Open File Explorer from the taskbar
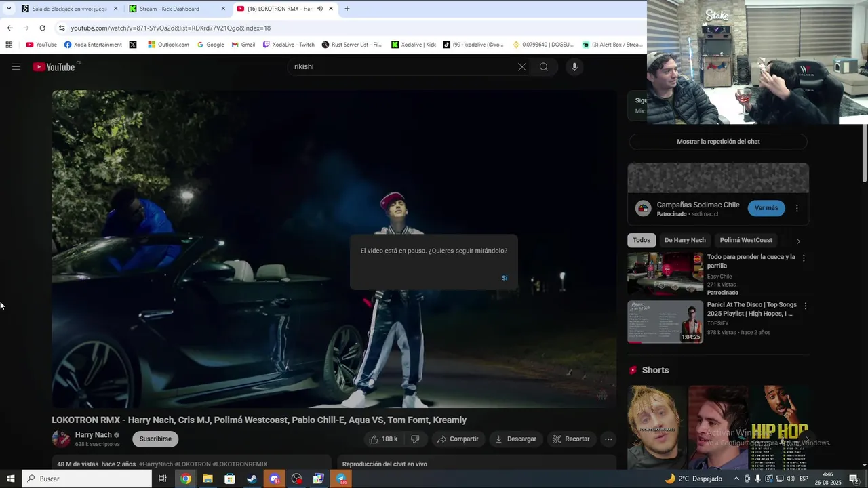This screenshot has width=868, height=488. [208, 479]
